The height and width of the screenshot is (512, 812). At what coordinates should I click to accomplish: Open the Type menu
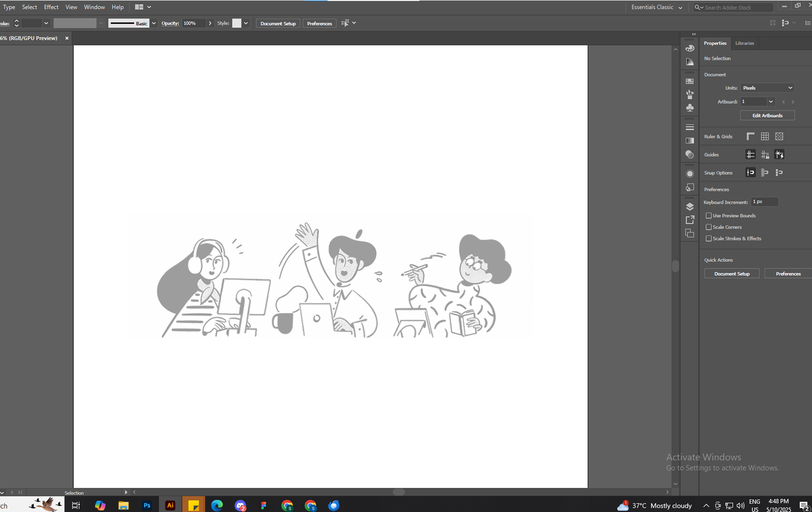click(x=9, y=7)
